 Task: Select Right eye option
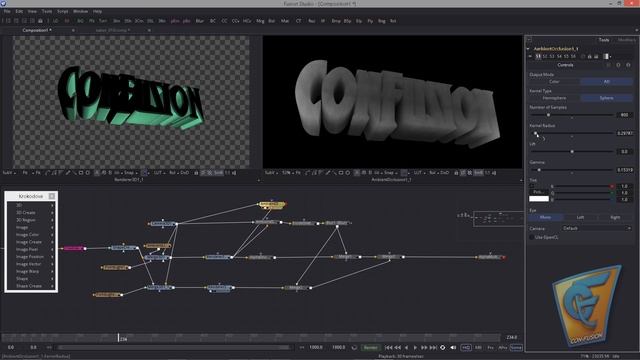tap(615, 218)
